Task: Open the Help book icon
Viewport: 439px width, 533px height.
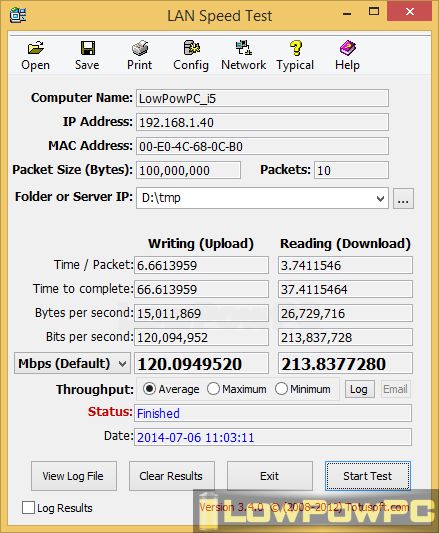Action: [x=347, y=48]
